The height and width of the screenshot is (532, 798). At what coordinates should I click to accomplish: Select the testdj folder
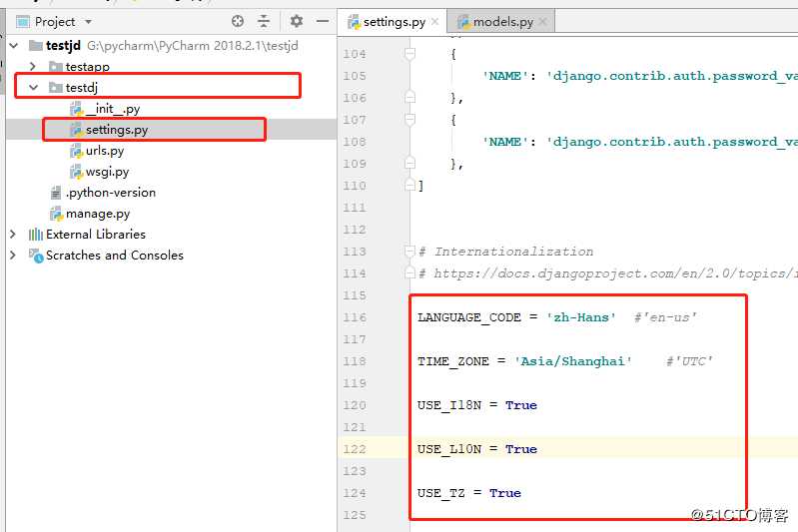coord(82,88)
